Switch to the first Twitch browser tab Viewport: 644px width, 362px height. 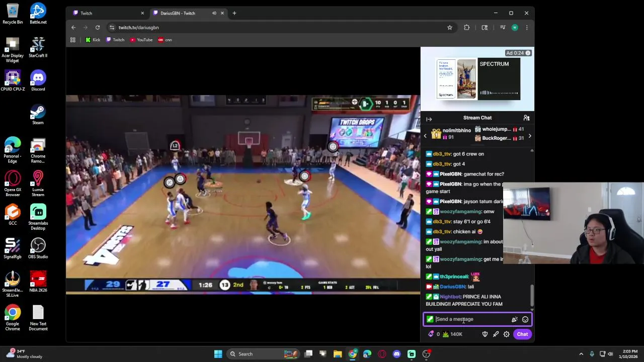[x=107, y=13]
